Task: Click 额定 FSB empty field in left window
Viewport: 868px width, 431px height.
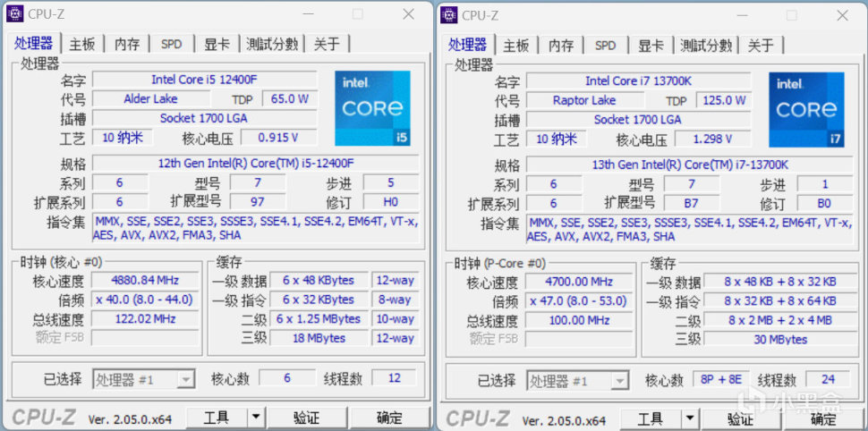Action: coord(145,337)
